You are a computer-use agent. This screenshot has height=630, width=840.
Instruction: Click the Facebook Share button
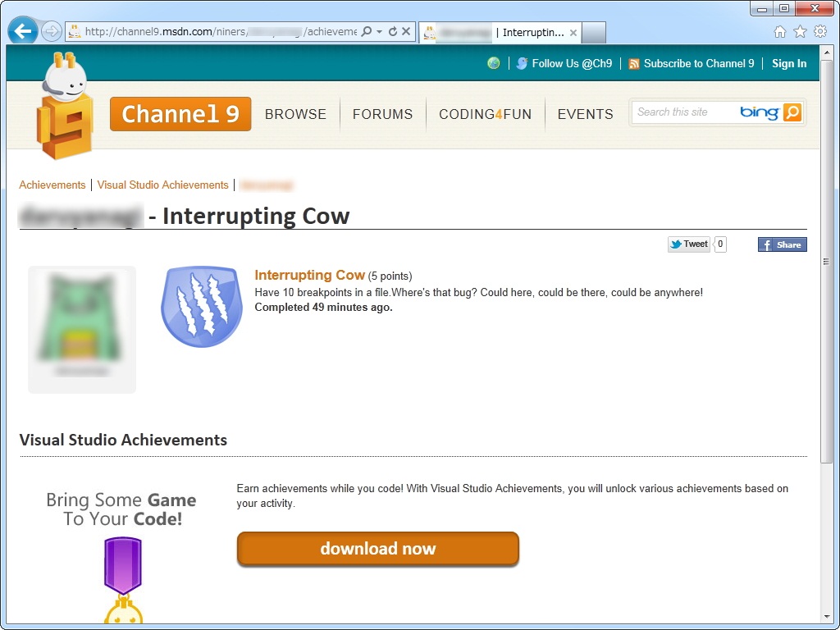[x=781, y=244]
